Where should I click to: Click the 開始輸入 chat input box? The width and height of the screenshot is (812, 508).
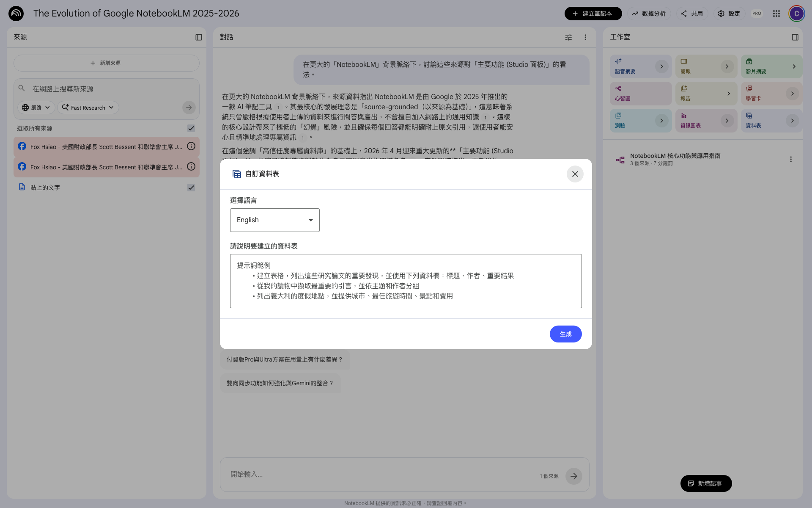[381, 475]
